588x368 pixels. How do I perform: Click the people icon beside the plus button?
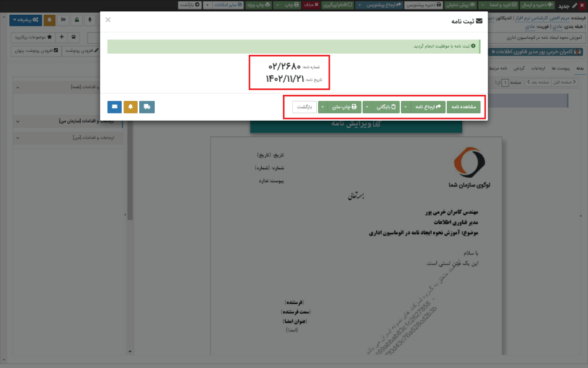pyautogui.click(x=73, y=38)
